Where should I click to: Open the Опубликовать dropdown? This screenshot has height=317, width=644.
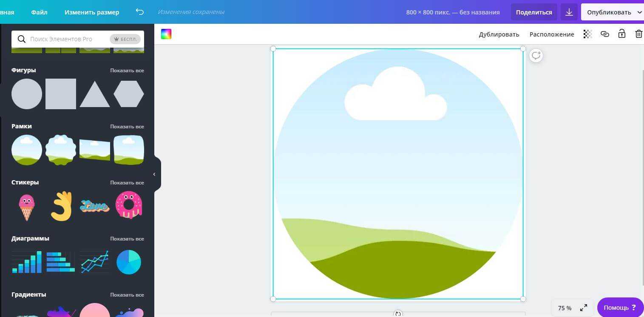point(612,12)
